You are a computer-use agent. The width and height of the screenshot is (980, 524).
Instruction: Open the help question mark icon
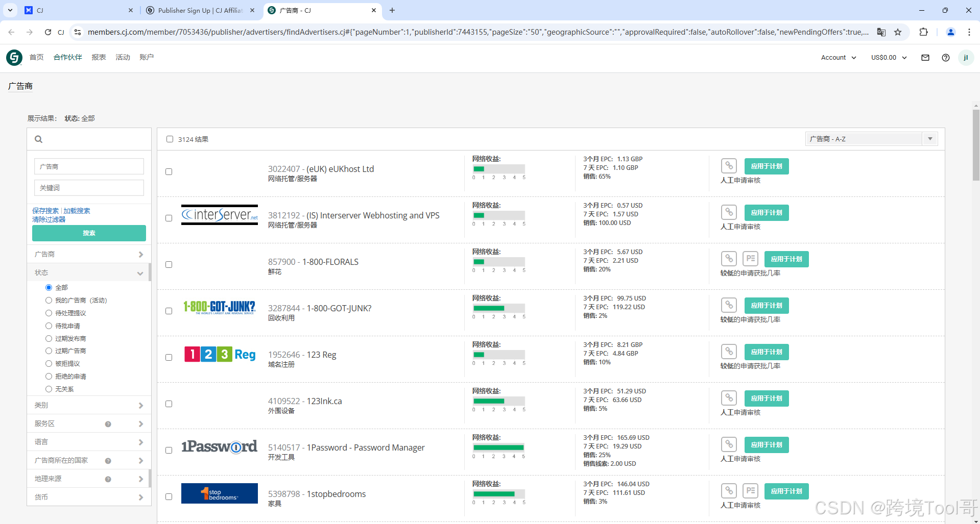tap(945, 58)
